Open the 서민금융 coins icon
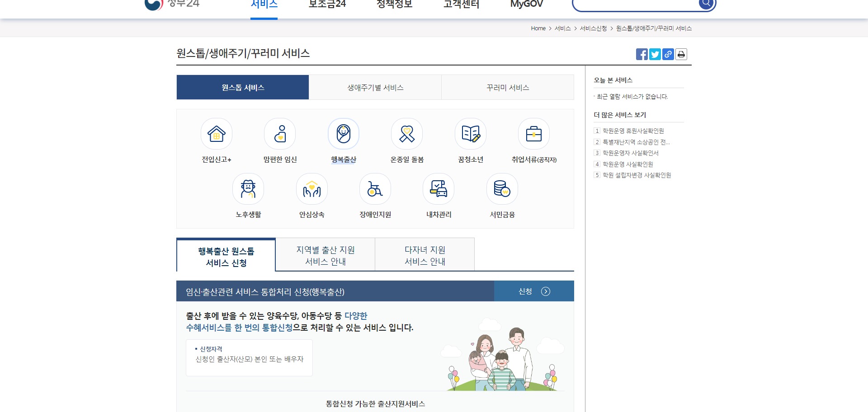 pos(502,189)
